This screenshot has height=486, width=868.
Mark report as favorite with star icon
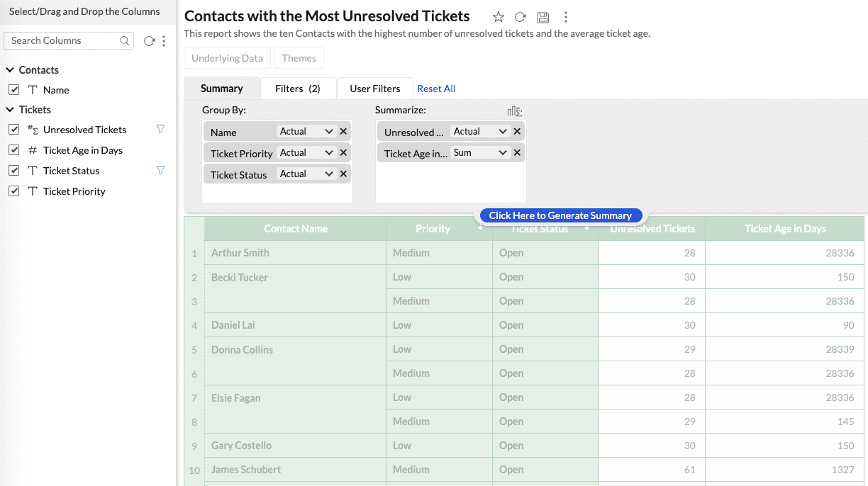[499, 17]
